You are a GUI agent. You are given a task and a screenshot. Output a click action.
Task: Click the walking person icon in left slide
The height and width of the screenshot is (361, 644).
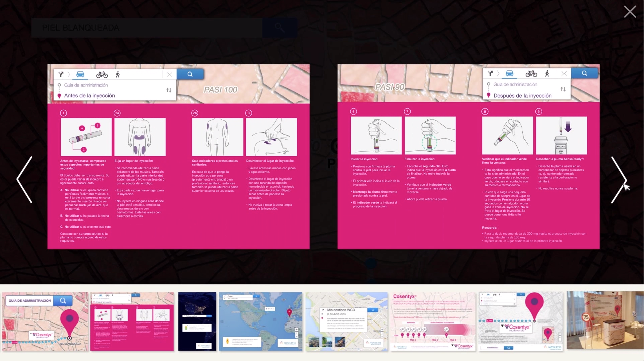point(118,75)
